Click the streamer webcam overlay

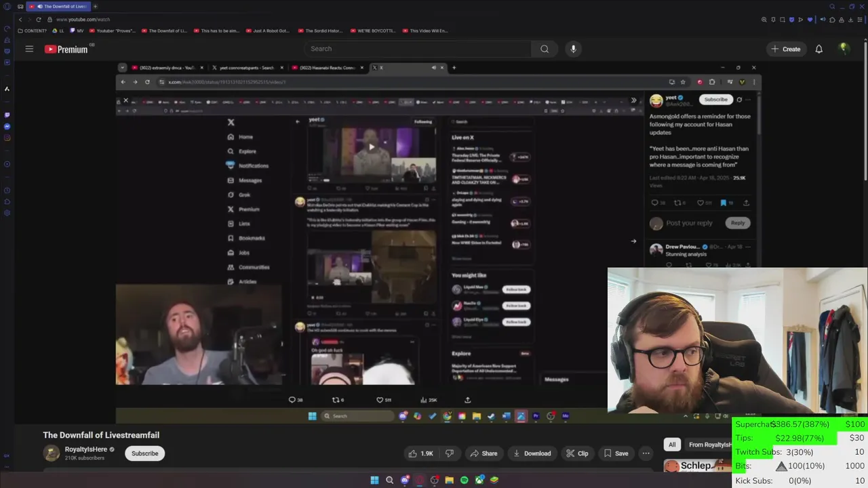click(738, 340)
